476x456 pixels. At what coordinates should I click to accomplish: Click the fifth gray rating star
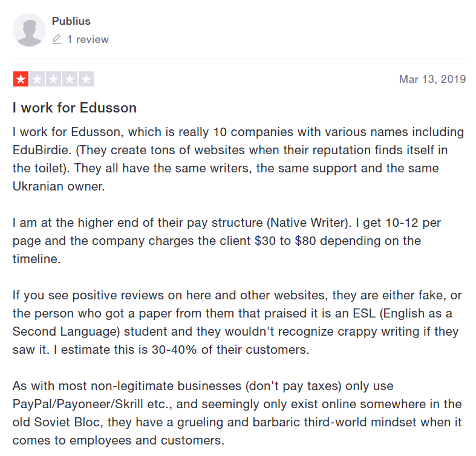(x=86, y=79)
